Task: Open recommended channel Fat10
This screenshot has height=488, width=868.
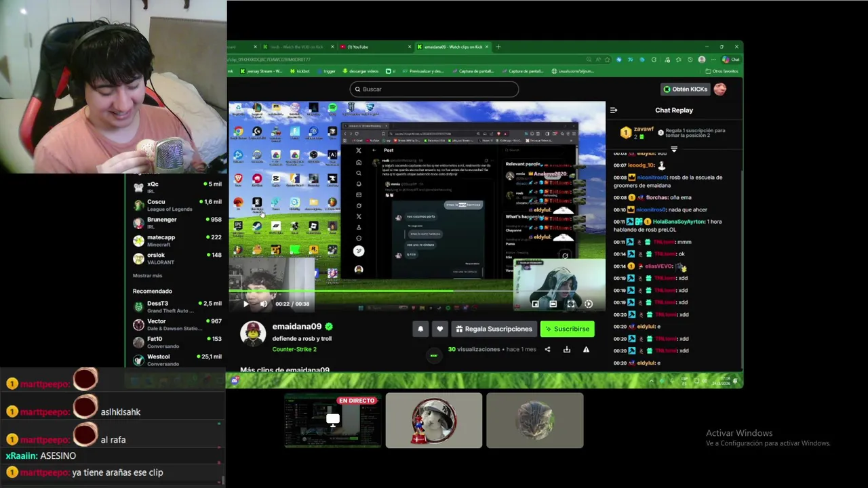Action: 178,342
